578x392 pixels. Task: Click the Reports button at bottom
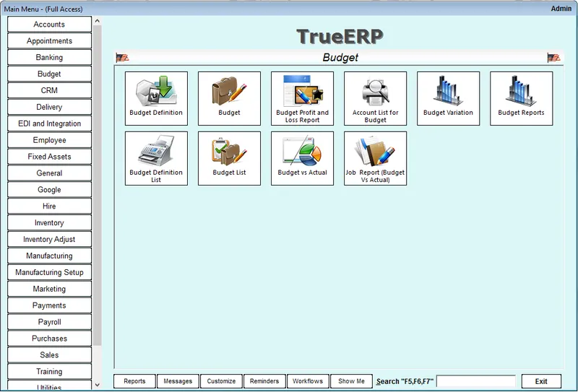134,381
